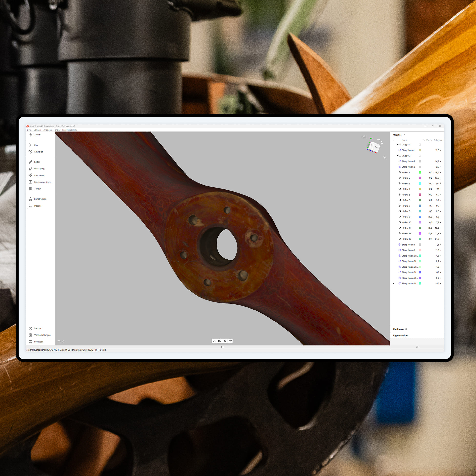
Task: Click polygon count 21,1 M of HD Eva 3
Action: click(439, 184)
